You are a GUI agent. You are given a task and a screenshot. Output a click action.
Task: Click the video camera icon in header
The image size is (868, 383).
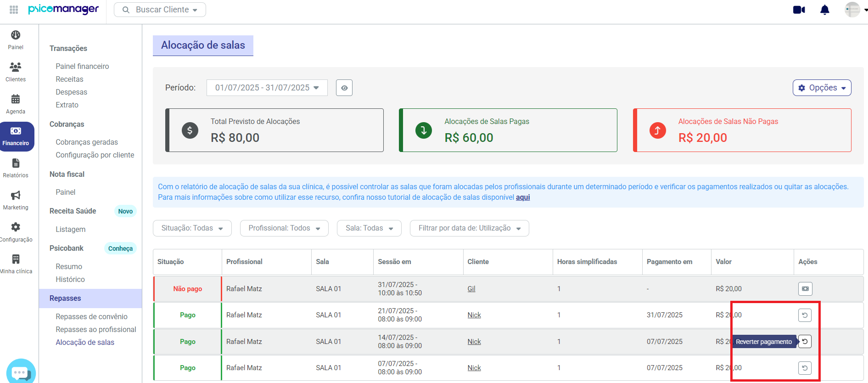[x=799, y=10]
